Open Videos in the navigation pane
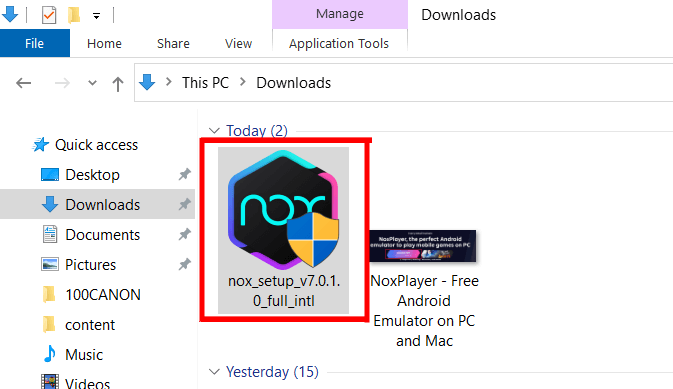 [88, 383]
